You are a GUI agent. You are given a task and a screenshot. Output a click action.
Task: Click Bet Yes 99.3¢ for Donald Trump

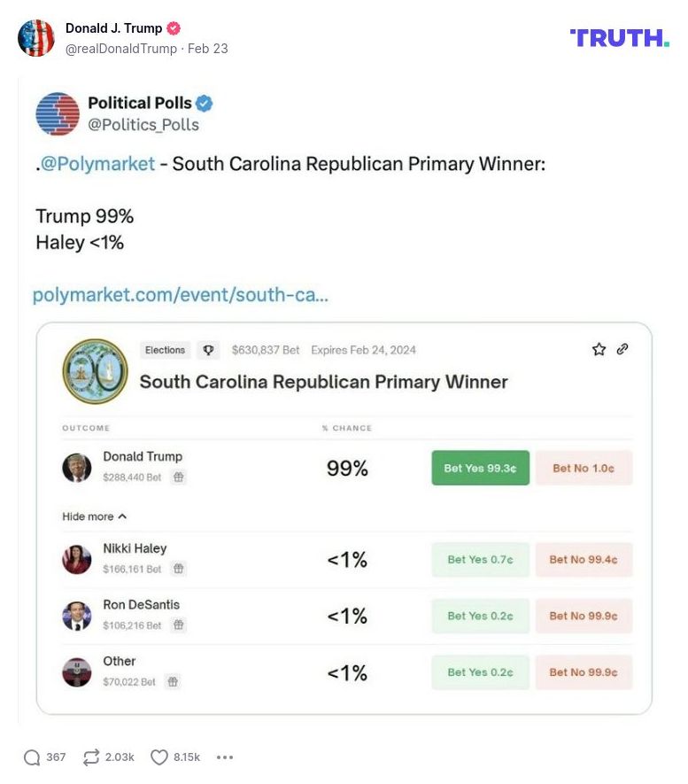480,466
